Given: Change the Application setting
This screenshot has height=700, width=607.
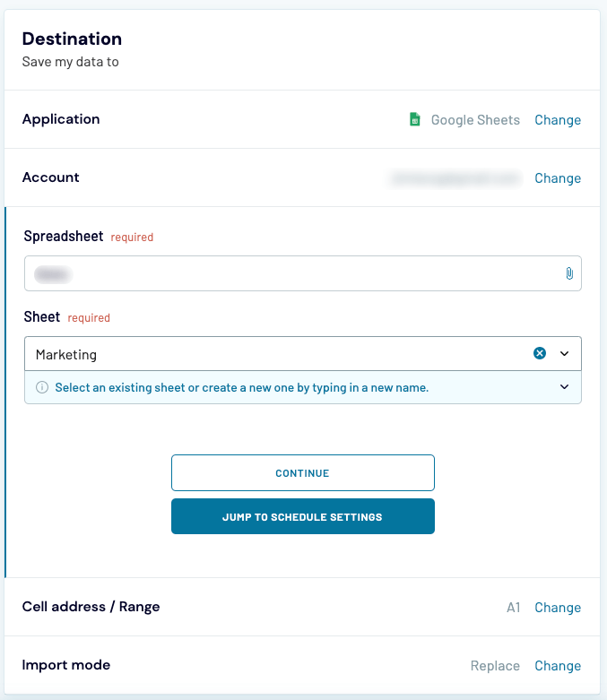Looking at the screenshot, I should tap(558, 119).
